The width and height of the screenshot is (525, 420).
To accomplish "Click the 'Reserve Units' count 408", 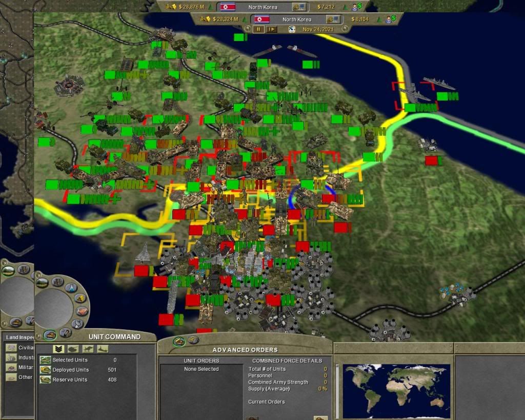I will pyautogui.click(x=112, y=379).
